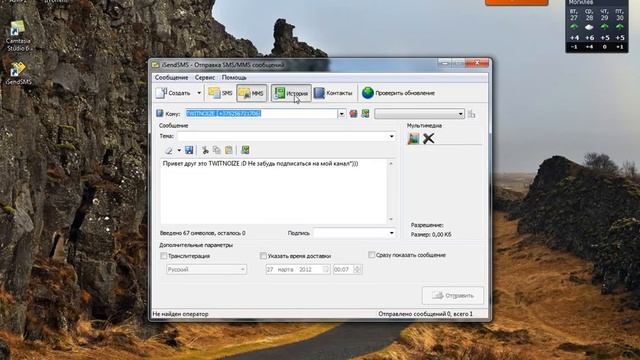Click the save floppy icon in message toolbar
The width and height of the screenshot is (640, 360).
189,150
